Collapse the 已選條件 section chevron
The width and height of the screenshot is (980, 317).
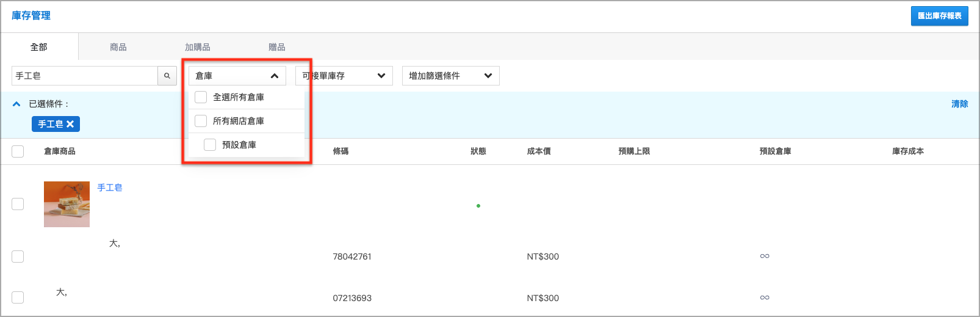tap(16, 104)
